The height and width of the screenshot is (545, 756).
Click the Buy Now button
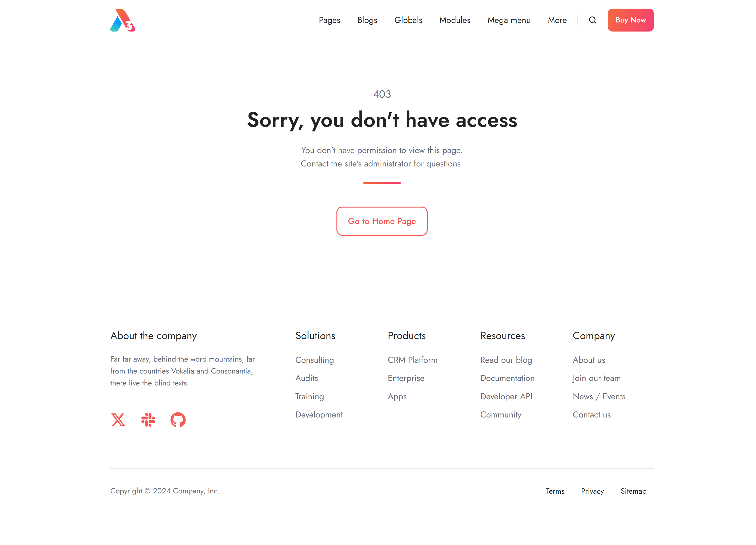tap(630, 20)
